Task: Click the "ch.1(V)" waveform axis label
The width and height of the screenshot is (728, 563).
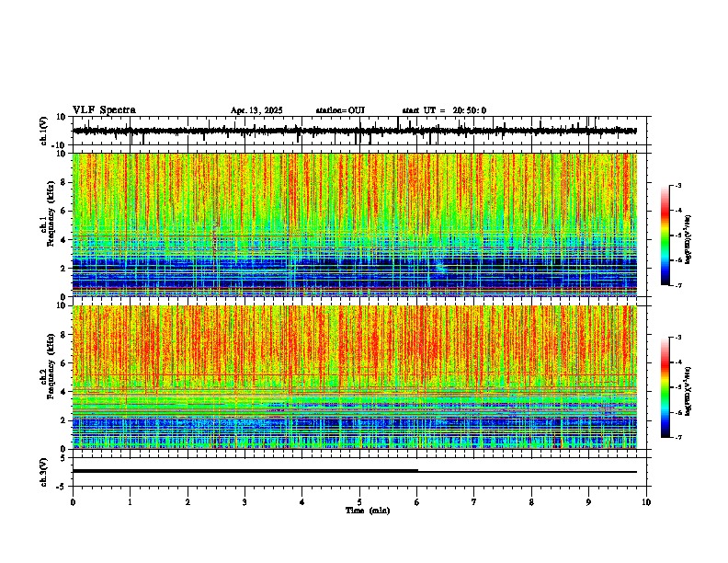Action: (43, 131)
